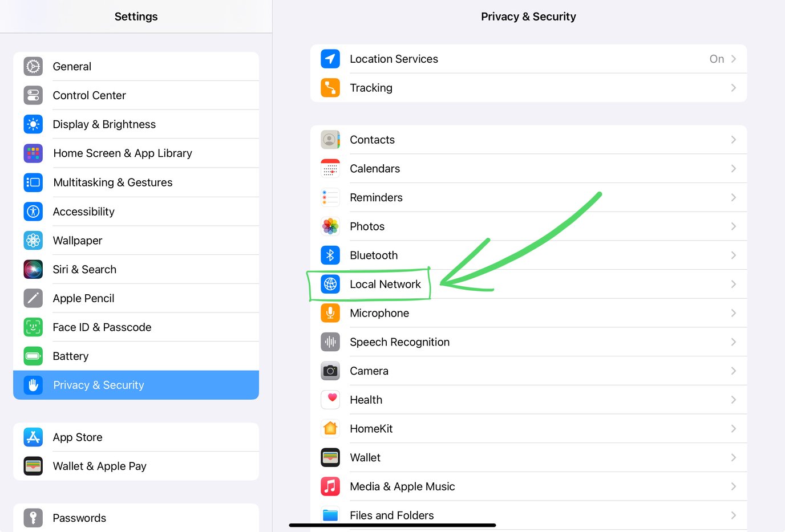Click the Camera icon in Privacy list
Image resolution: width=785 pixels, height=532 pixels.
pos(330,371)
